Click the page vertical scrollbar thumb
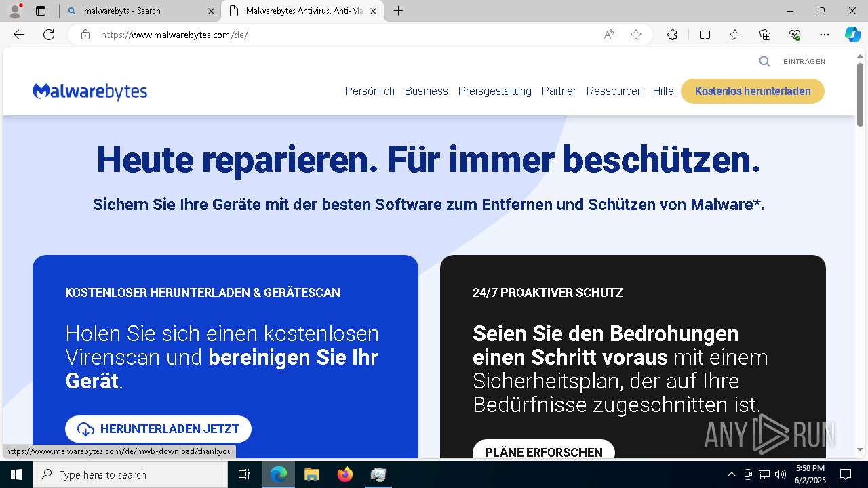This screenshot has width=868, height=488. [x=861, y=95]
